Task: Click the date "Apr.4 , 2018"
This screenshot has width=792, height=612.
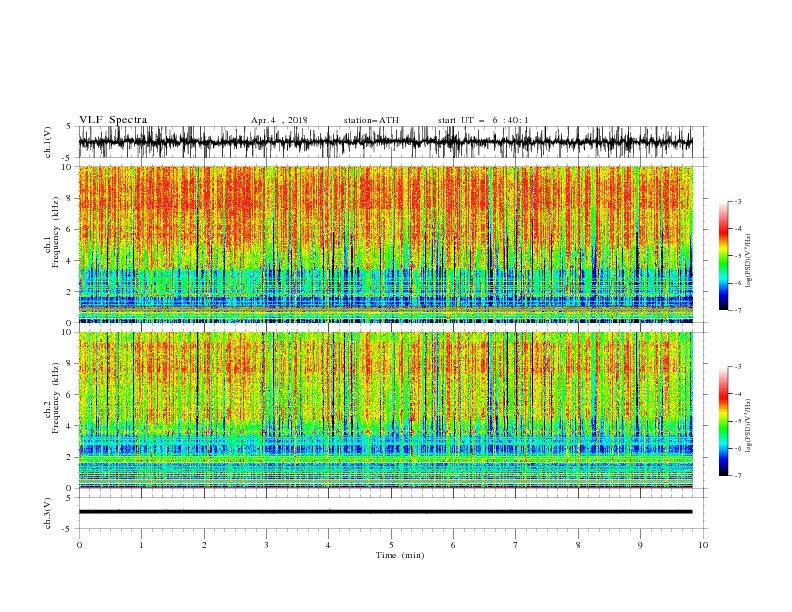Action: 279,120
